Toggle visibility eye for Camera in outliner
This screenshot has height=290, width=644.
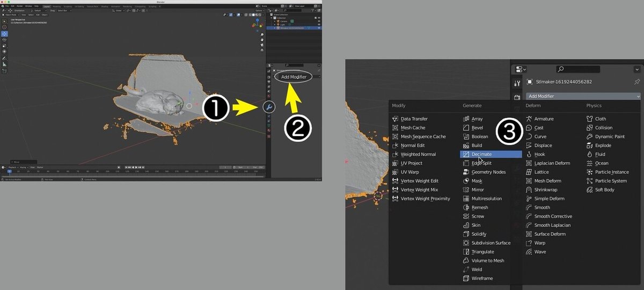coord(319,21)
